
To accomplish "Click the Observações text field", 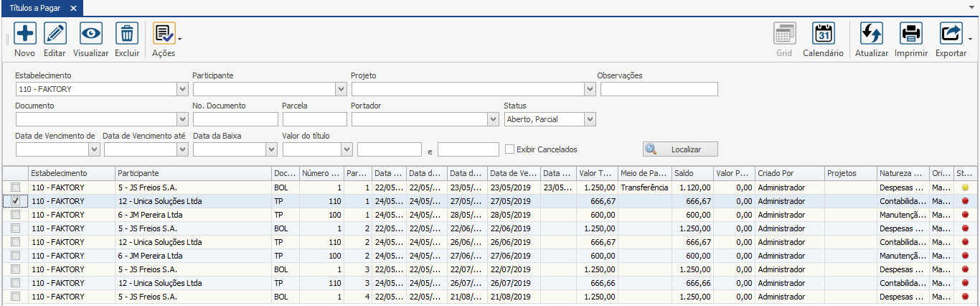I will [659, 89].
